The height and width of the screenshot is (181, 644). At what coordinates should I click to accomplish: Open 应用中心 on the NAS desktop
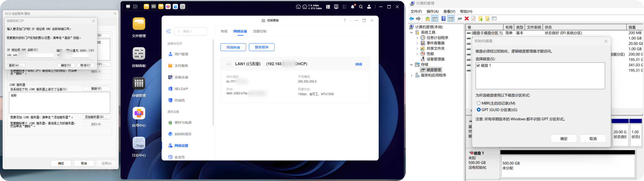[139, 113]
